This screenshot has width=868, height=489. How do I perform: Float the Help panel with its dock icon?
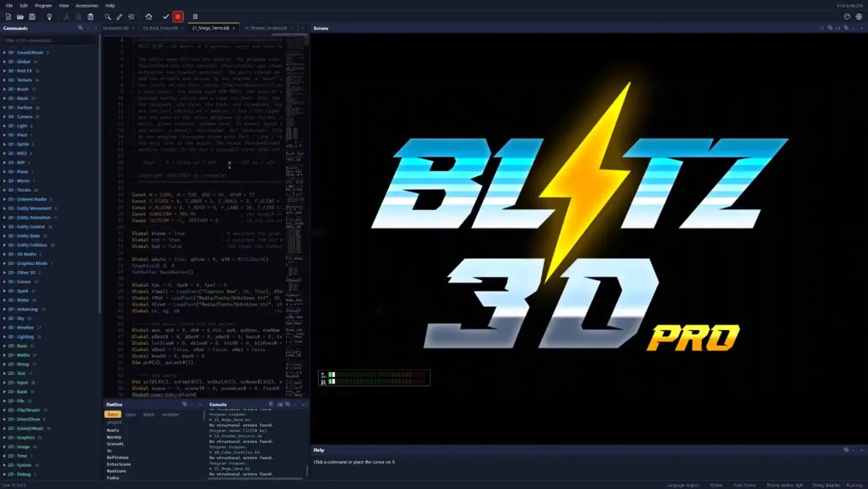(846, 450)
